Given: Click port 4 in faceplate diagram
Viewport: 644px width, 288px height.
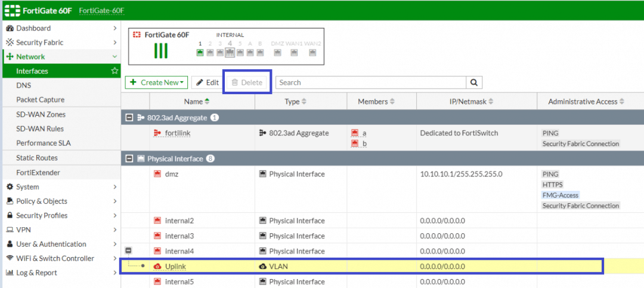Looking at the screenshot, I should tap(230, 52).
